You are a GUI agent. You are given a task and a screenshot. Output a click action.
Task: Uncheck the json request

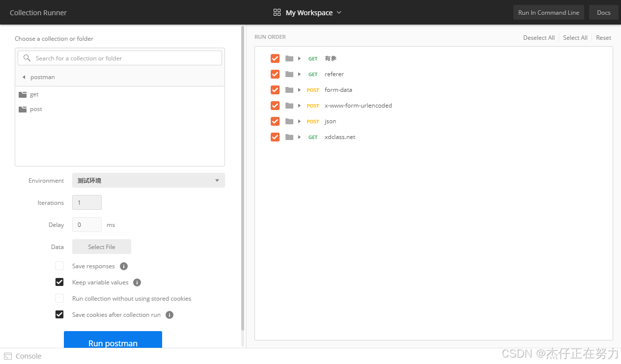[275, 121]
